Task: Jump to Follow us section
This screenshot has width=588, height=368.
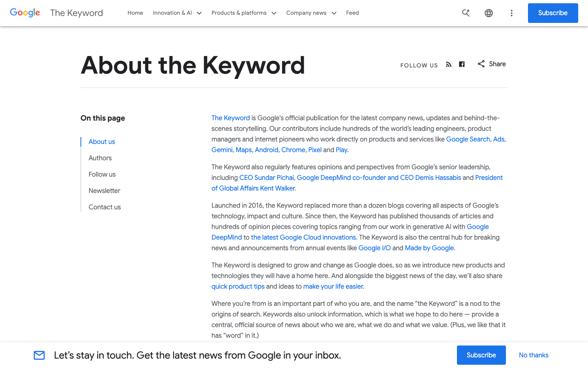Action: tap(102, 174)
